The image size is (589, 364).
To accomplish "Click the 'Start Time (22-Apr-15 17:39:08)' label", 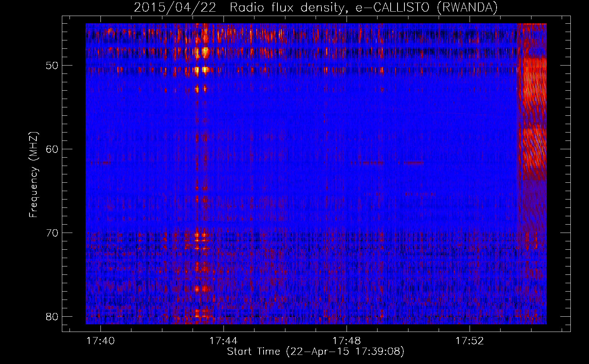I will pyautogui.click(x=316, y=352).
